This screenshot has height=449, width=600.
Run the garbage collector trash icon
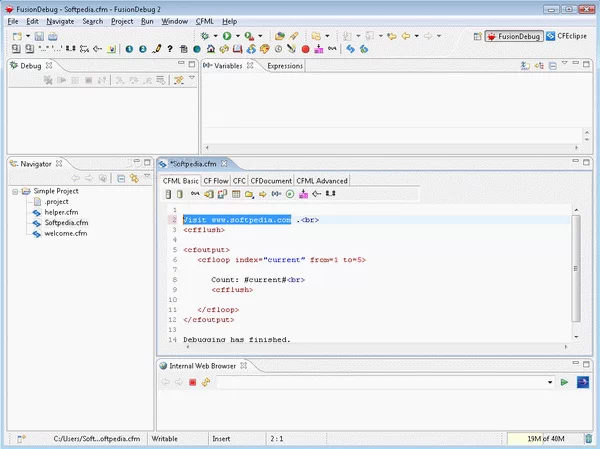(589, 439)
